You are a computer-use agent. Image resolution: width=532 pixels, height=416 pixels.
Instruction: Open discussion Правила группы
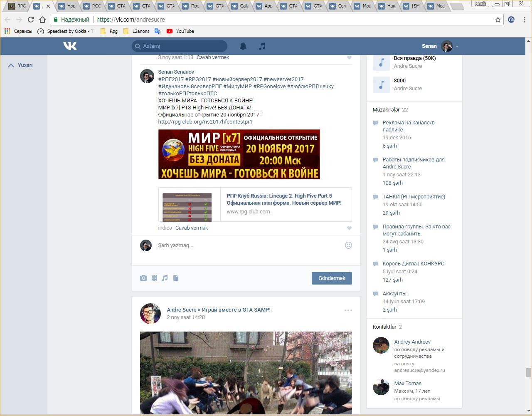[416, 230]
